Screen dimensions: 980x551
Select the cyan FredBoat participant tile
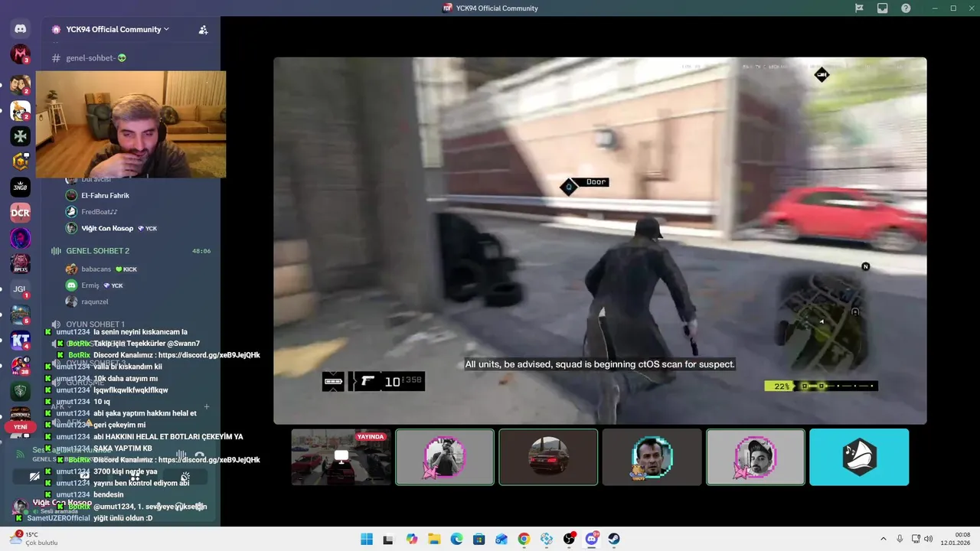859,457
